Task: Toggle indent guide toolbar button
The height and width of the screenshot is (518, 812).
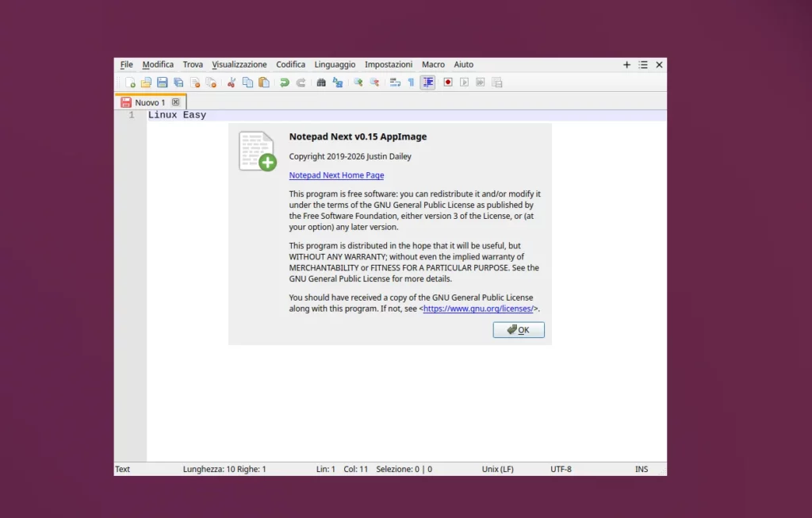Action: pyautogui.click(x=427, y=82)
